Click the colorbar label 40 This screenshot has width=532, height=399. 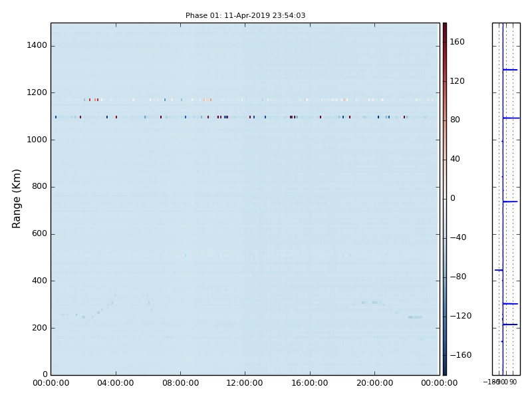coord(455,159)
